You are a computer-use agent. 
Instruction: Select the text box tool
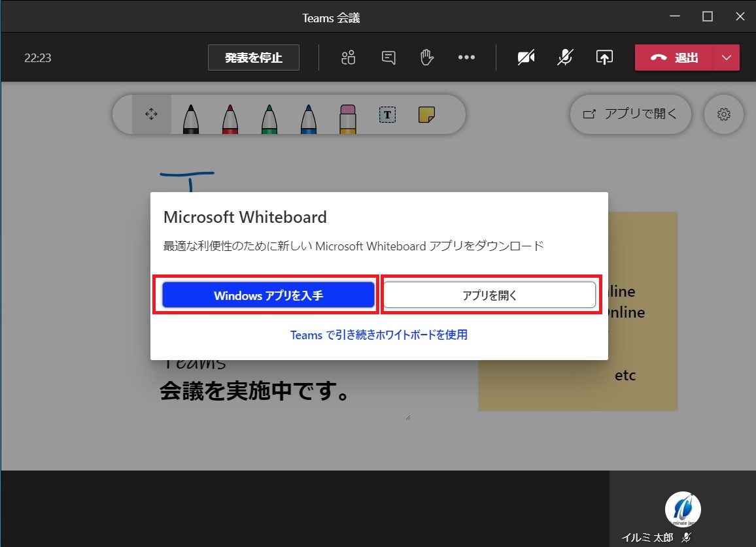[387, 115]
